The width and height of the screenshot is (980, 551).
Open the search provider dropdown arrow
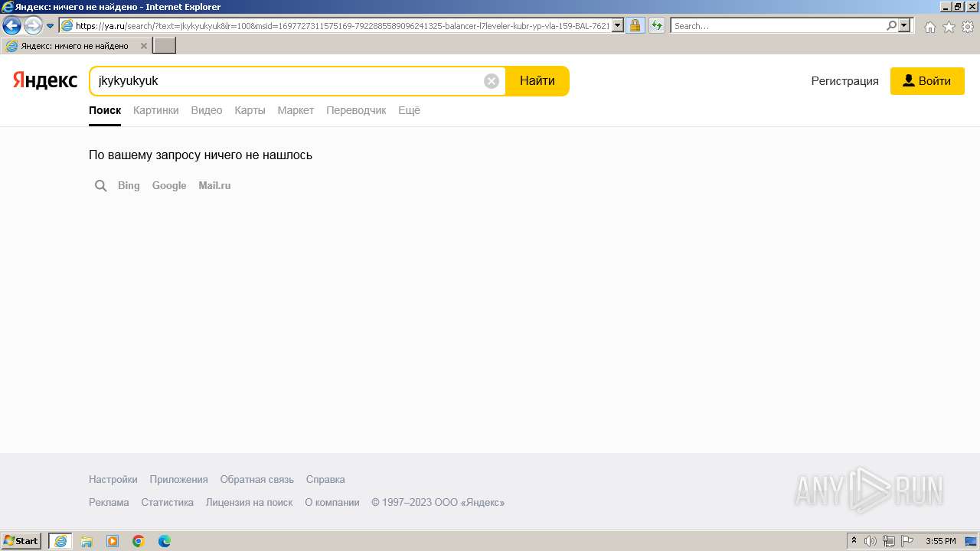(x=905, y=26)
